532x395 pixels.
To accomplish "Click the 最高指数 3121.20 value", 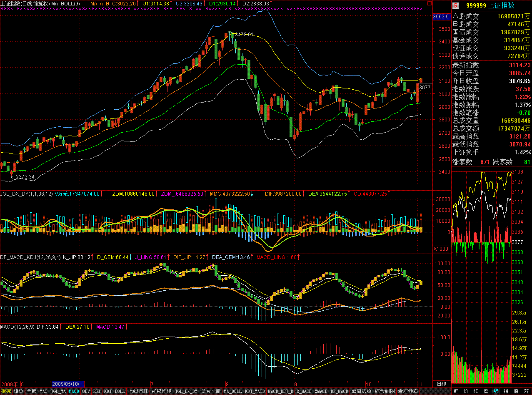I will pyautogui.click(x=520, y=136).
